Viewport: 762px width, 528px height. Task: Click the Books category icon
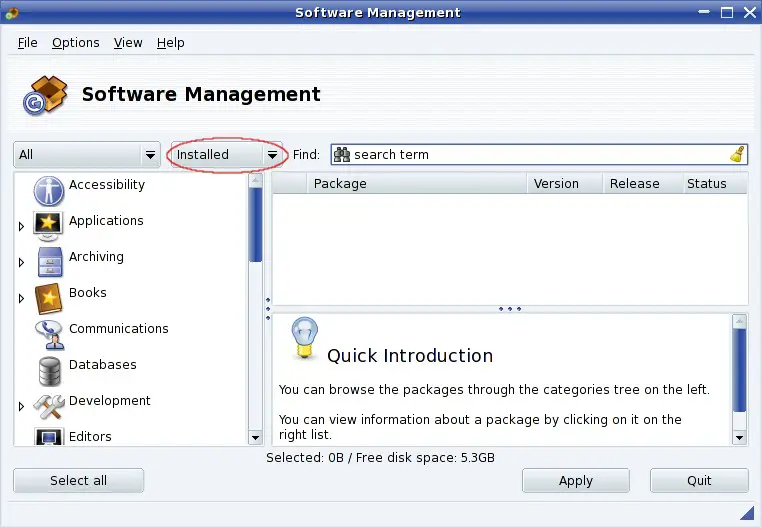click(49, 299)
